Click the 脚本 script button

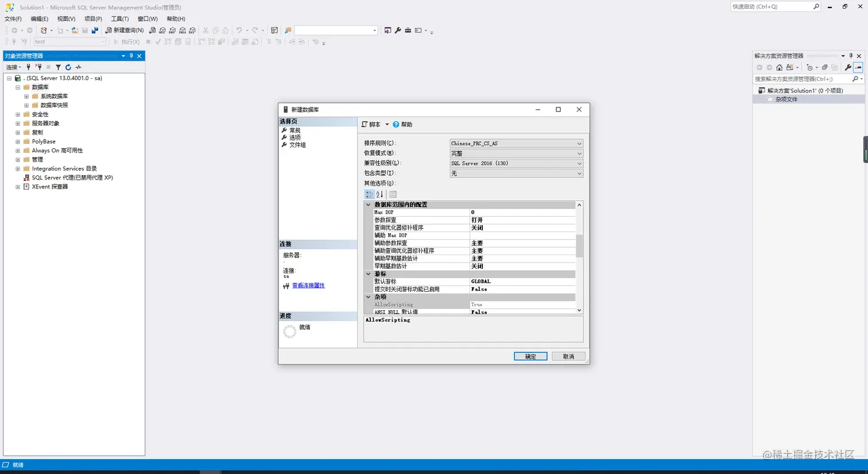(371, 125)
